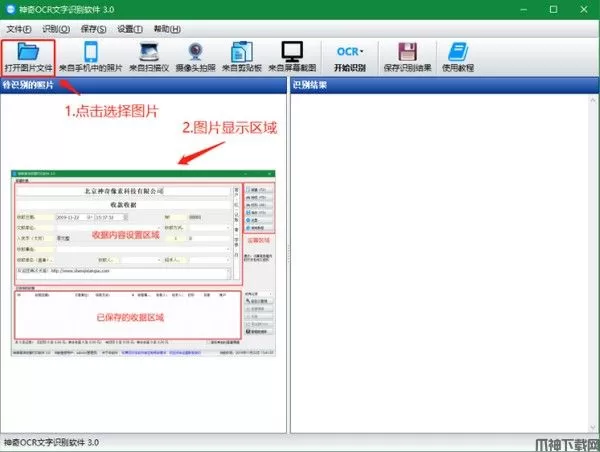Screen dimensions: 600x452
Task: Minimize the OCR software window
Action: 523,9
